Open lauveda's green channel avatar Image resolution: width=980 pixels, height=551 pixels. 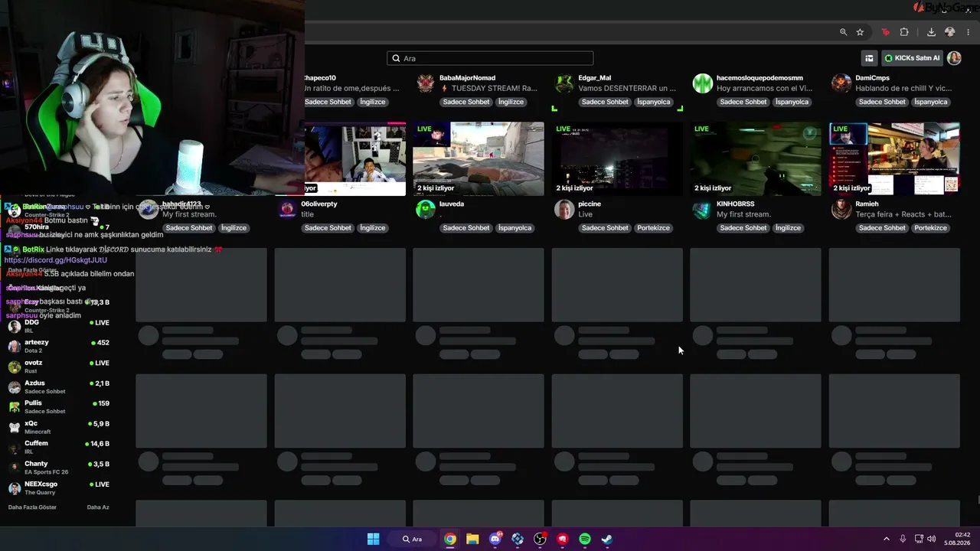coord(426,210)
